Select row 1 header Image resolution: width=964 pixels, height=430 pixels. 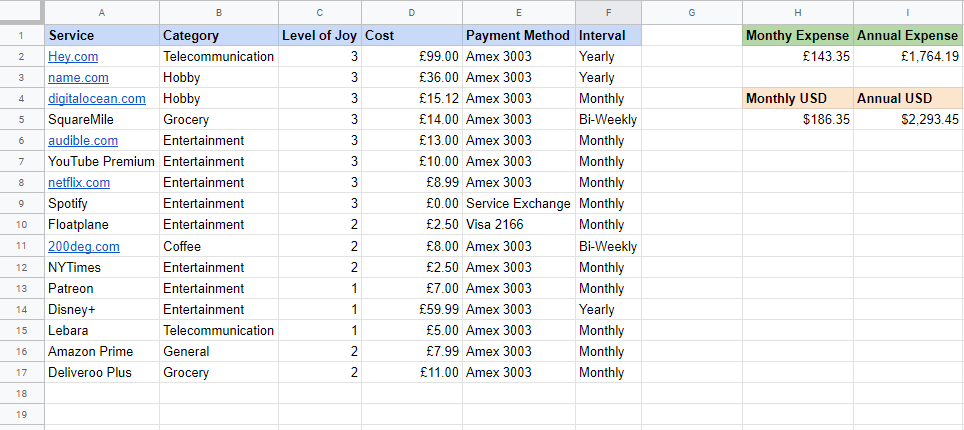coord(22,35)
